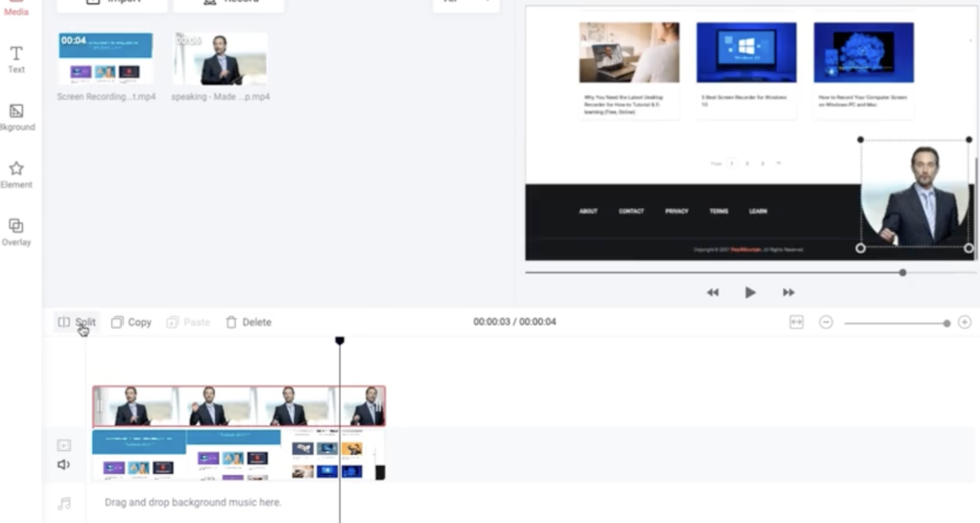This screenshot has width=980, height=523.
Task: Click the fast-forward button under preview
Action: [788, 293]
